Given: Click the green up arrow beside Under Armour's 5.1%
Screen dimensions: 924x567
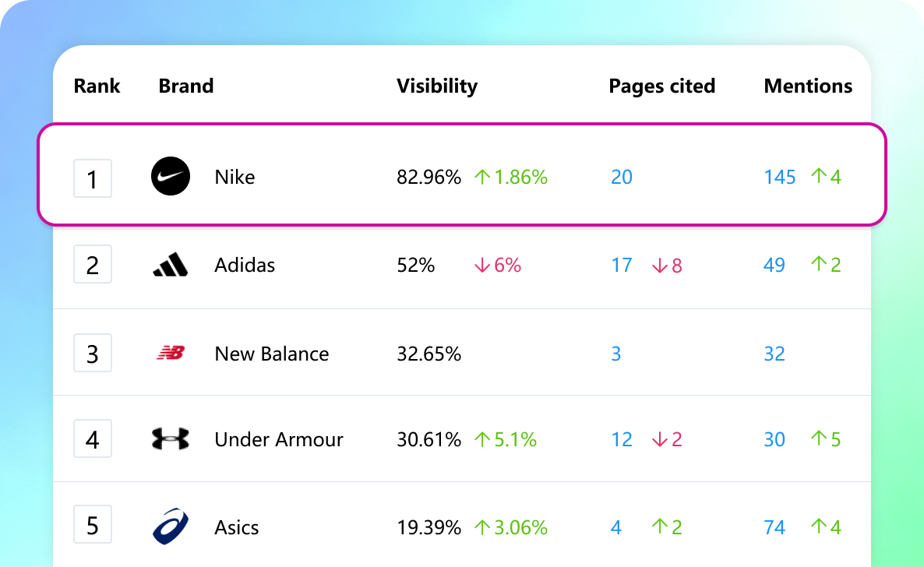Looking at the screenshot, I should pos(482,438).
